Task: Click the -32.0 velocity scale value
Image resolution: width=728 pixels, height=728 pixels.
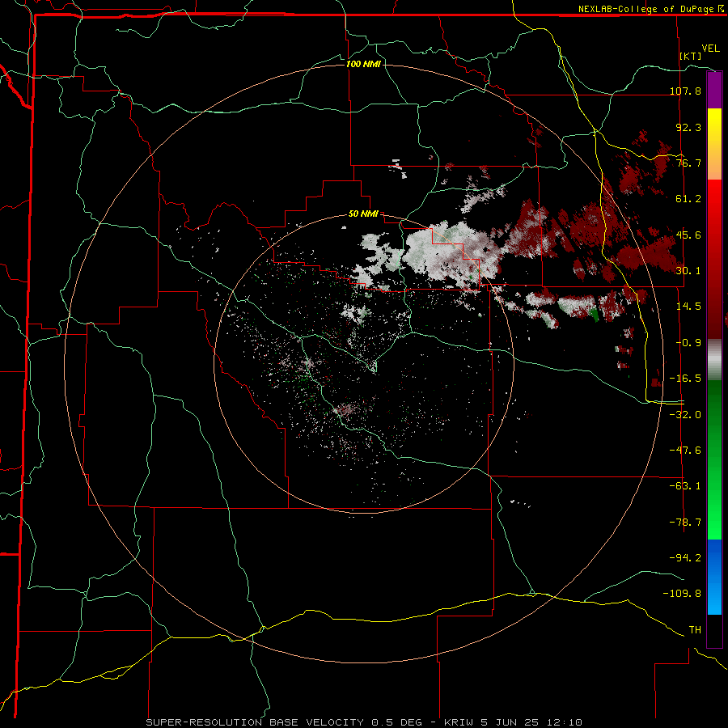Action: (x=685, y=415)
